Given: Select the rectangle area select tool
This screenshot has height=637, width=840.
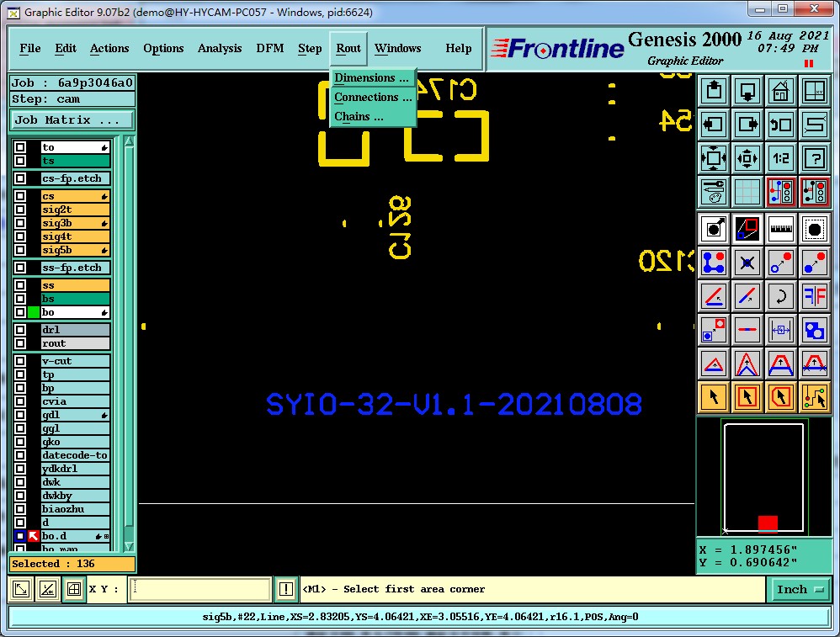Looking at the screenshot, I should tap(747, 397).
